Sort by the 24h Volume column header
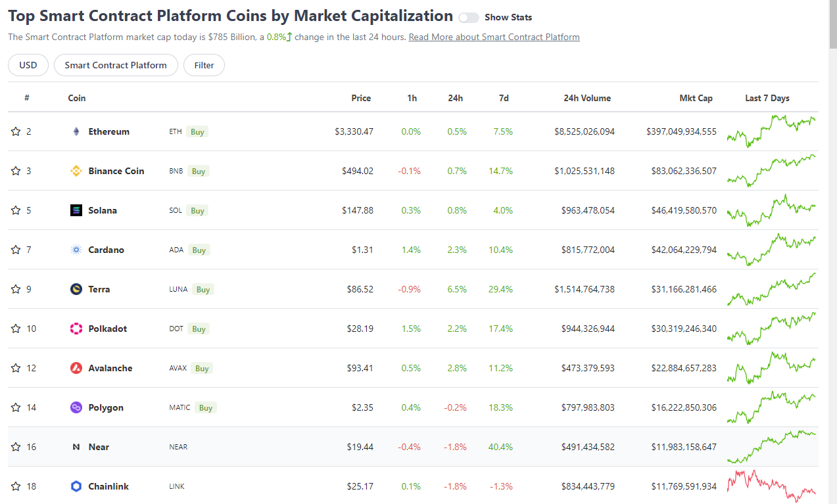The width and height of the screenshot is (837, 504). click(x=587, y=98)
